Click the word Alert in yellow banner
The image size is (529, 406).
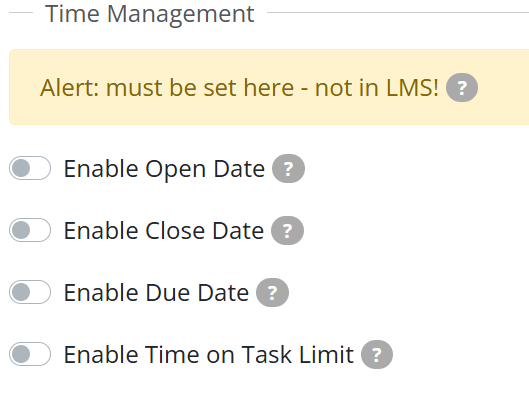(67, 88)
